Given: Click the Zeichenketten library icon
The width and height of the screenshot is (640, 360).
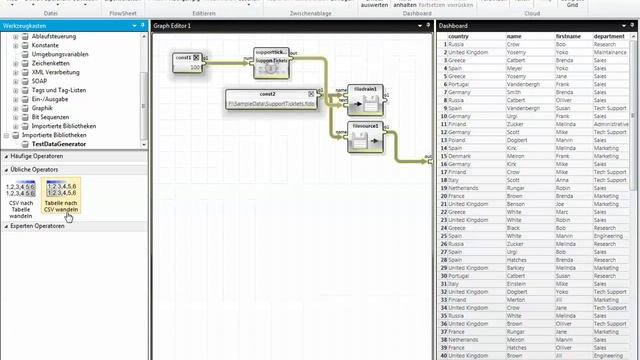Looking at the screenshot, I should (x=25, y=63).
